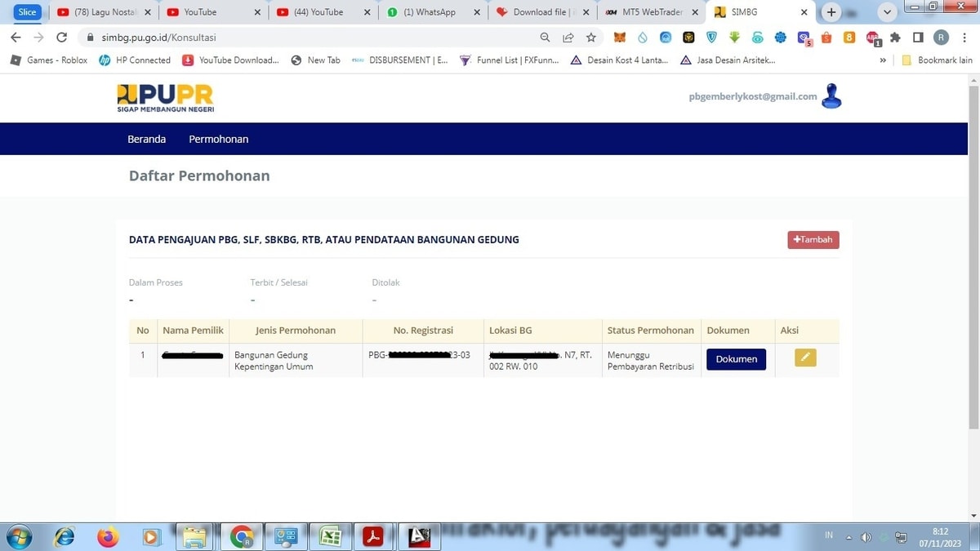Screen dimensions: 980x551
Task: Show hidden system tray icons
Action: tap(849, 537)
